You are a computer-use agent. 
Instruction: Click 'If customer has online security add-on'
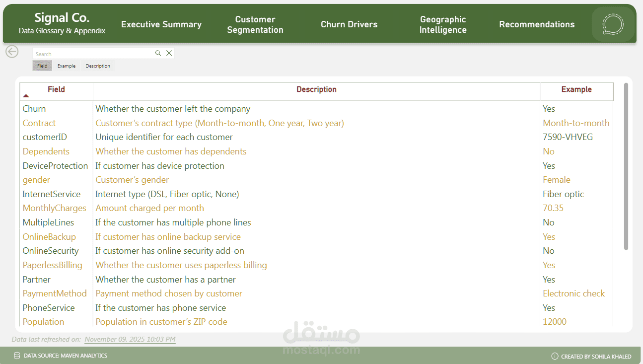pyautogui.click(x=170, y=251)
